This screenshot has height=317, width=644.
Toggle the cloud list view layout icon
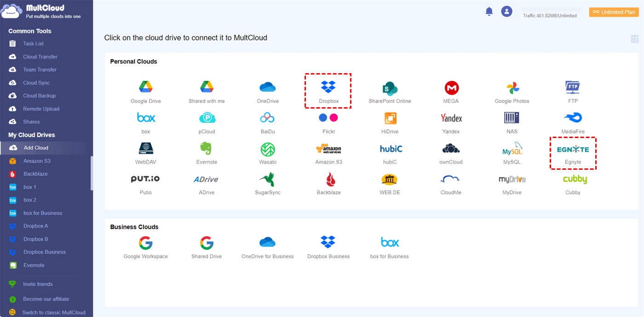tap(635, 39)
